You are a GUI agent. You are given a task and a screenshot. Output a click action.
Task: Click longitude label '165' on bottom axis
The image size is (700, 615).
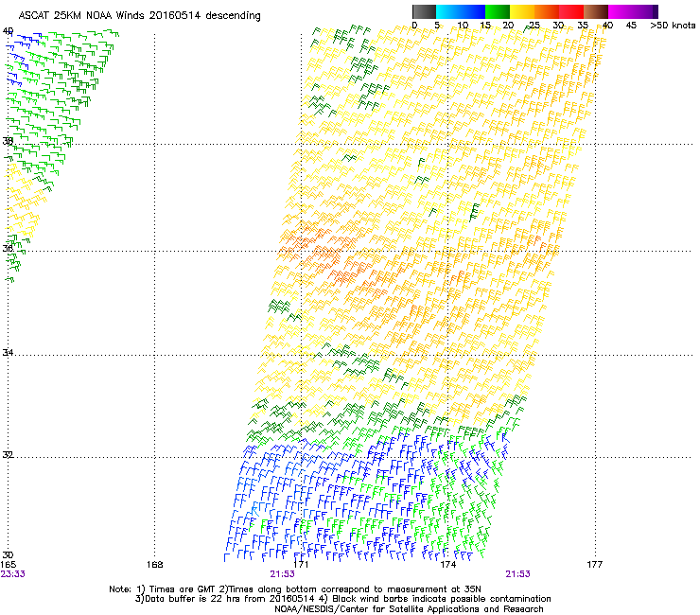[8, 565]
